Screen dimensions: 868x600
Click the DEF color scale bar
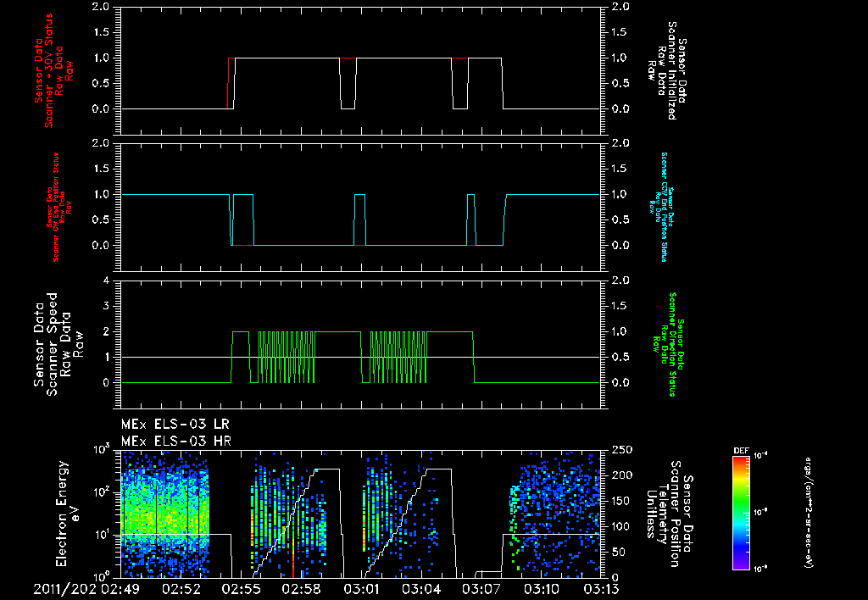click(741, 512)
